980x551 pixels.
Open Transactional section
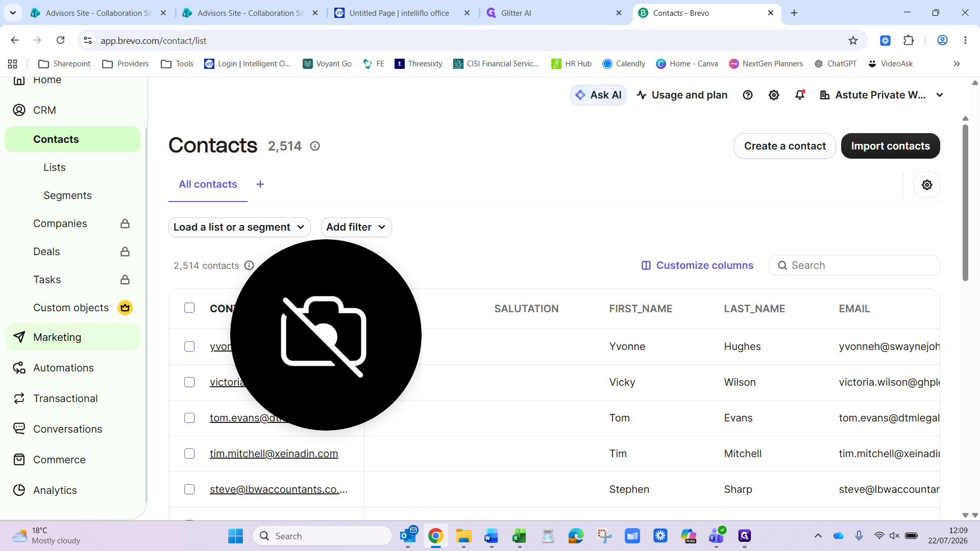point(65,398)
